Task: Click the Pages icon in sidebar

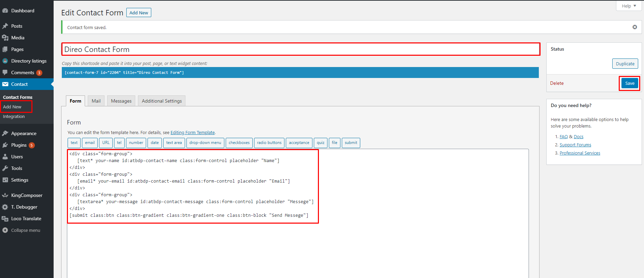Action: tap(5, 49)
